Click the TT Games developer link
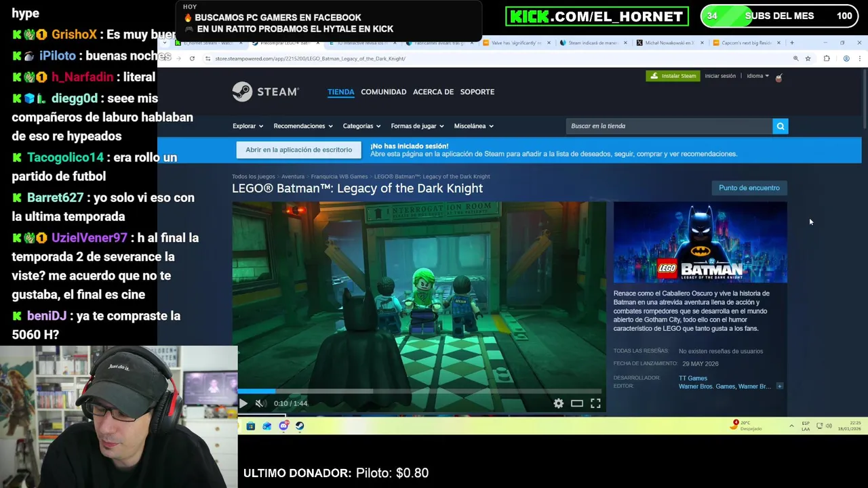This screenshot has width=868, height=488. (x=692, y=378)
